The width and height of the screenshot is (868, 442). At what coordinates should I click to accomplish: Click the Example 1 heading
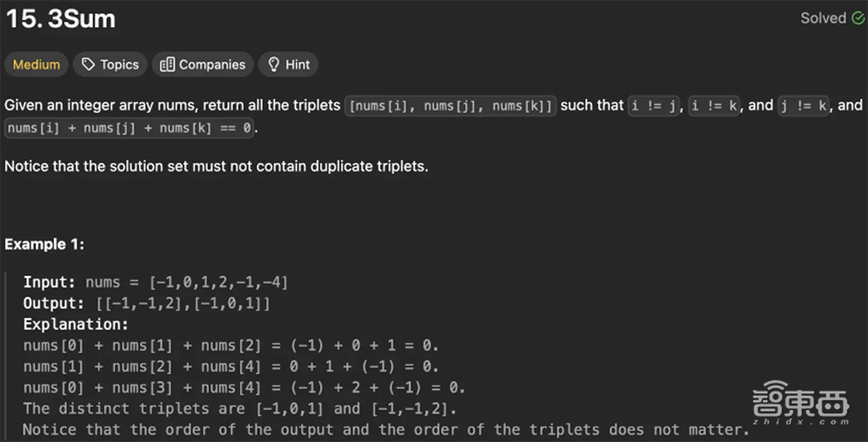[44, 244]
